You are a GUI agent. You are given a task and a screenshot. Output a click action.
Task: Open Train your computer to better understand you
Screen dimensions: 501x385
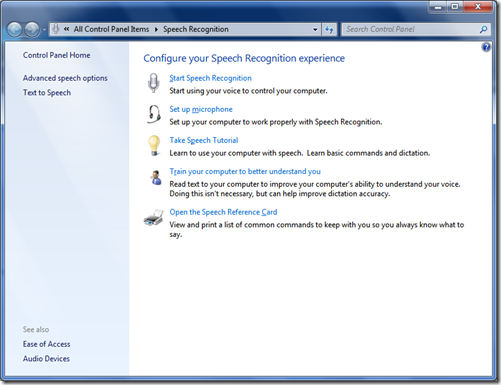245,171
